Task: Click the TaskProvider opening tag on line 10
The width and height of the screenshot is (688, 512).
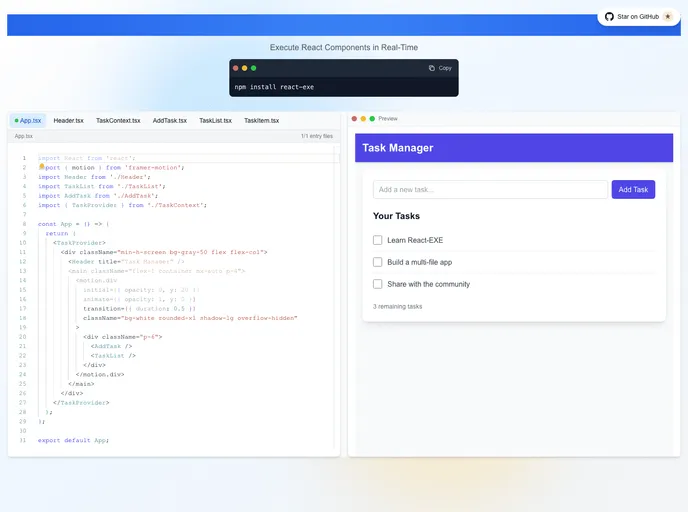Action: click(79, 243)
